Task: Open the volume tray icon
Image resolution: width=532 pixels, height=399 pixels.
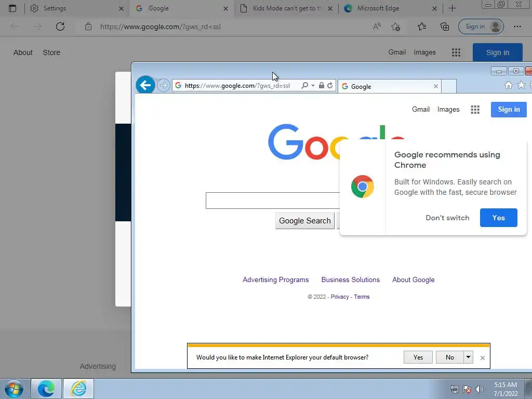Action: (480, 389)
